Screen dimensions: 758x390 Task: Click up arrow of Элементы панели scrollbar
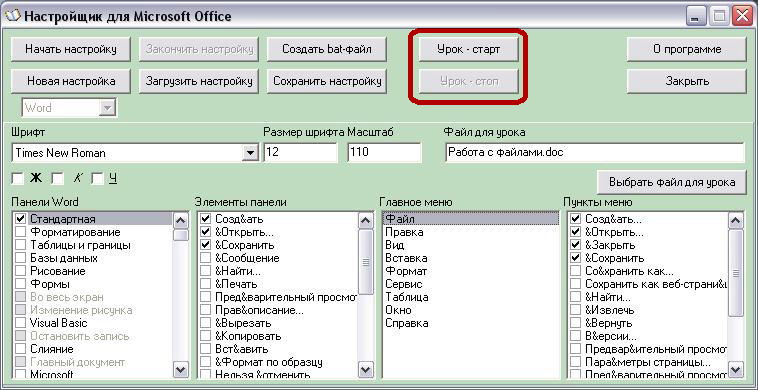[366, 221]
